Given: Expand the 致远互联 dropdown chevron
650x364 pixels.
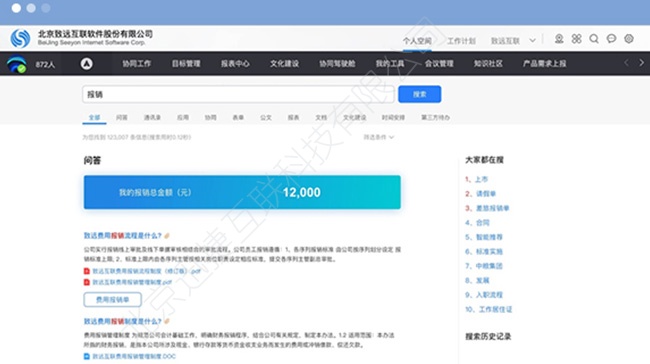Looking at the screenshot, I should click(x=532, y=41).
